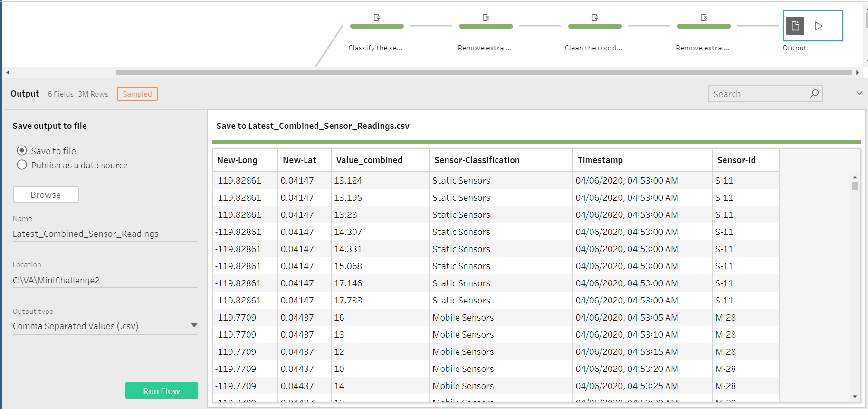Viewport: 868px width, 409px height.
Task: Click the Sampled badge
Action: tap(137, 94)
